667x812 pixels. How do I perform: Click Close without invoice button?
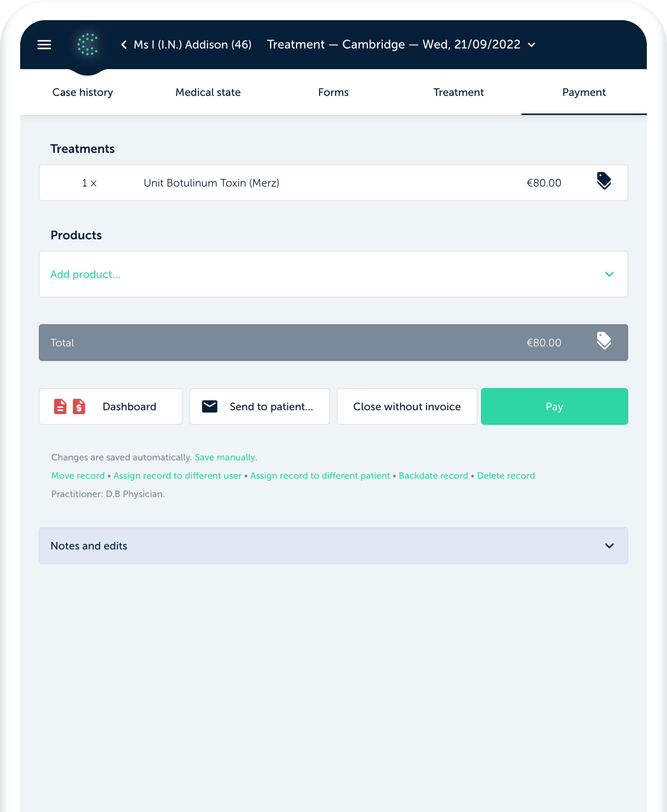[407, 406]
